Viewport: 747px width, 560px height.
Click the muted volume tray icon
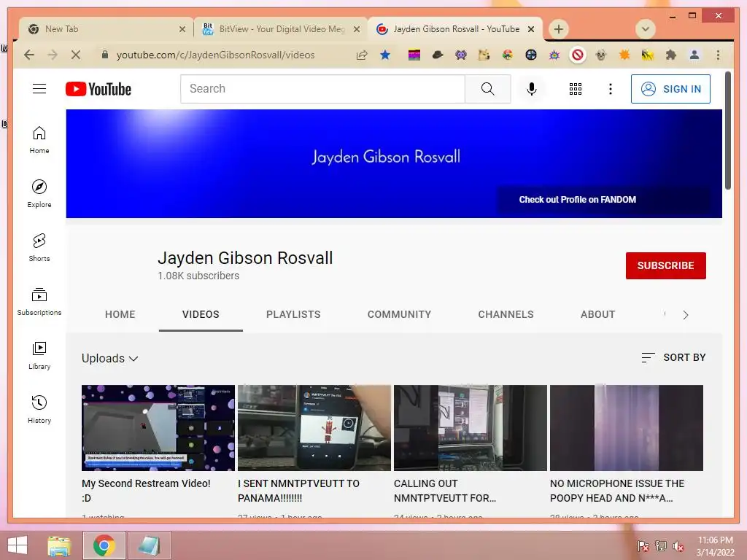[x=678, y=546]
